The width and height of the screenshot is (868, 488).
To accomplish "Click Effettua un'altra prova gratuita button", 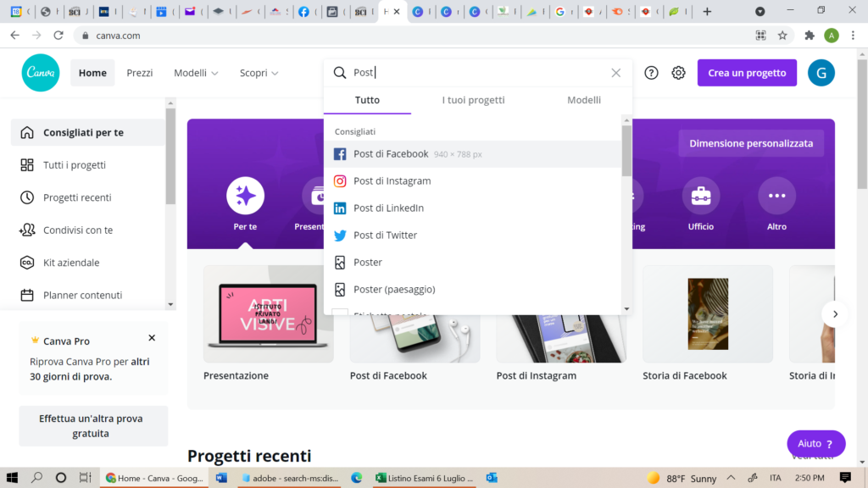I will click(93, 426).
